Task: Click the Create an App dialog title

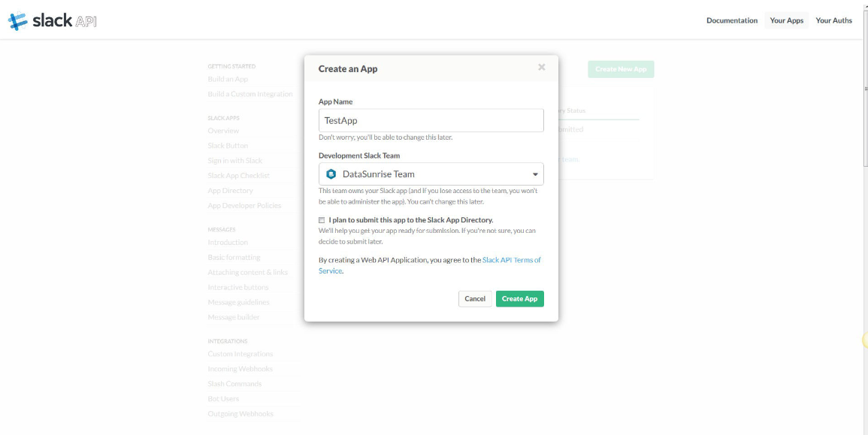Action: pyautogui.click(x=348, y=69)
